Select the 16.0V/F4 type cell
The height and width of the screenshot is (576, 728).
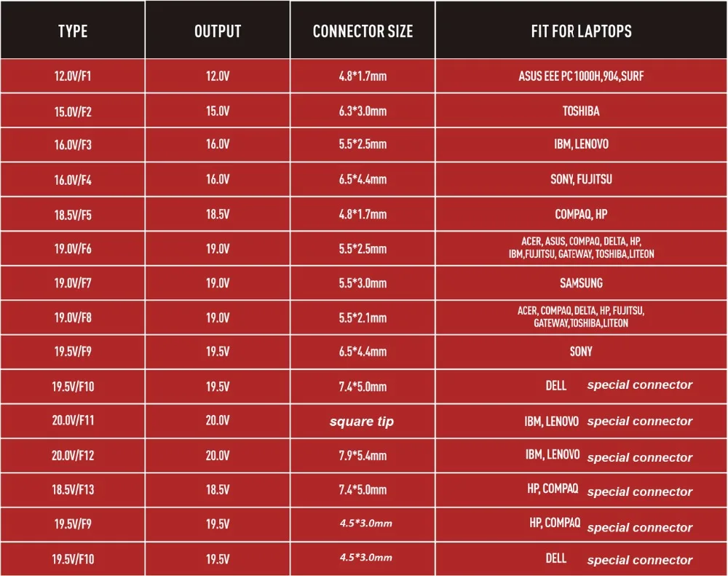pyautogui.click(x=73, y=179)
